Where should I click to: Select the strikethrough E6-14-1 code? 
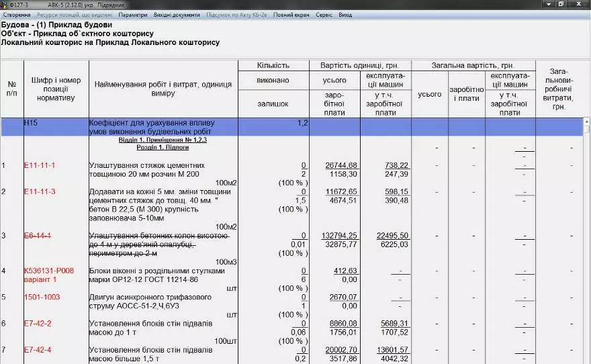tap(38, 236)
